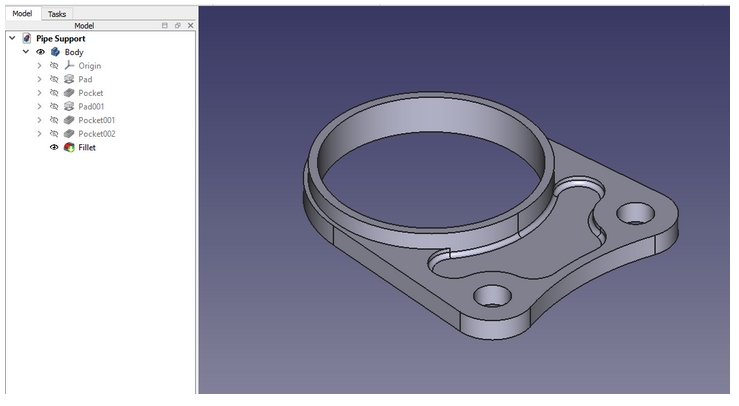Image resolution: width=739 pixels, height=406 pixels.
Task: Expand the Pocket002 tree item
Action: (x=40, y=134)
